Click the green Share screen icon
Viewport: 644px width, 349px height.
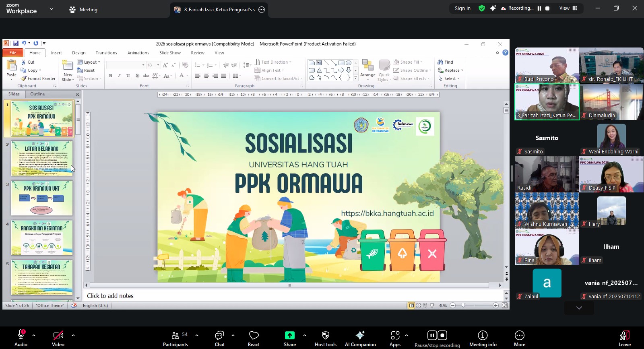[289, 336]
